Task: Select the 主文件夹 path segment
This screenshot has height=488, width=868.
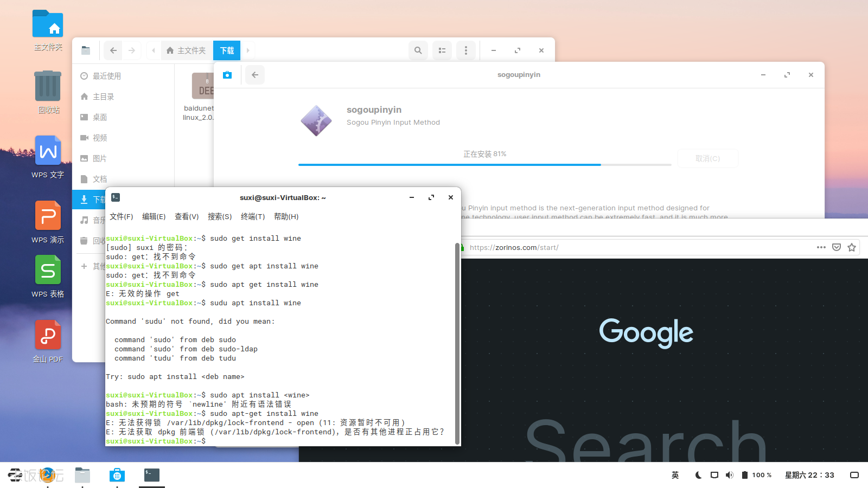Action: click(186, 50)
